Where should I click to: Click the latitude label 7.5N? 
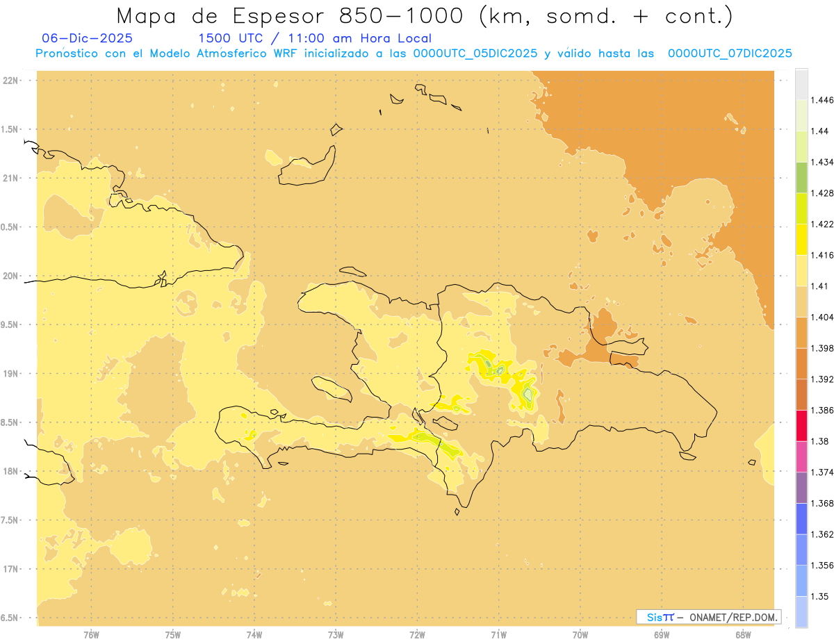coord(10,520)
